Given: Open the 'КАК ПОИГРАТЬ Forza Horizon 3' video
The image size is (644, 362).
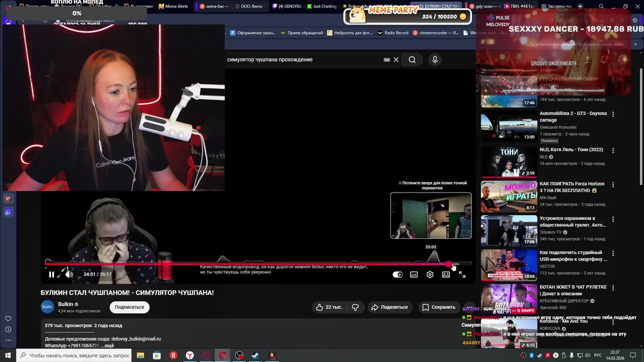Looking at the screenshot, I should (572, 187).
